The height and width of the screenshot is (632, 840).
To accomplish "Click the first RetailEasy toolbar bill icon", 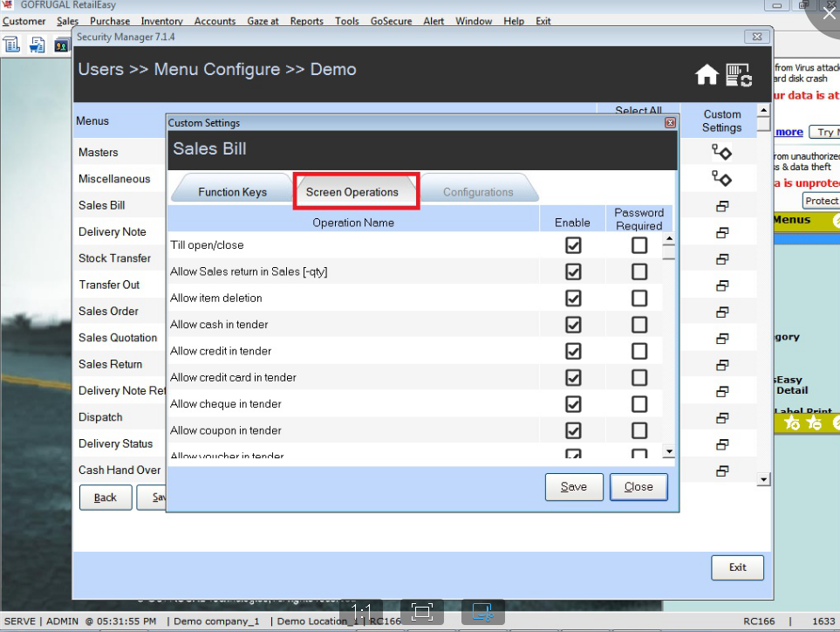I will 12,45.
